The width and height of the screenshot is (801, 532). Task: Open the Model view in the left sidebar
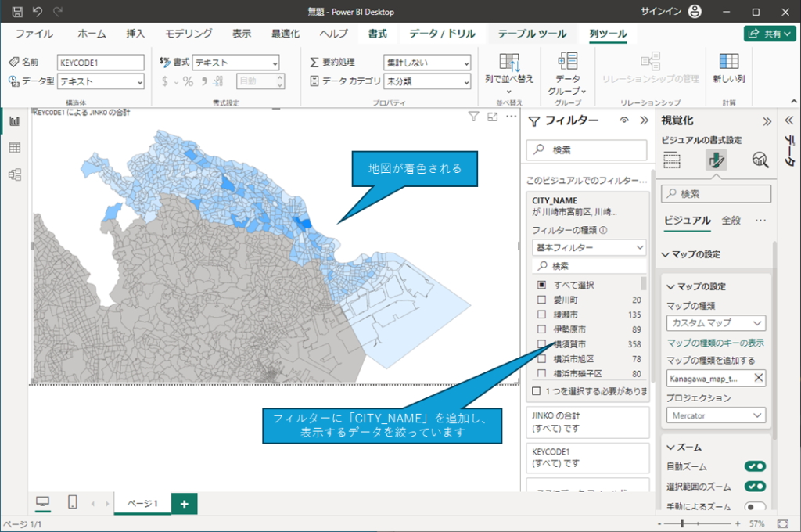tap(13, 175)
